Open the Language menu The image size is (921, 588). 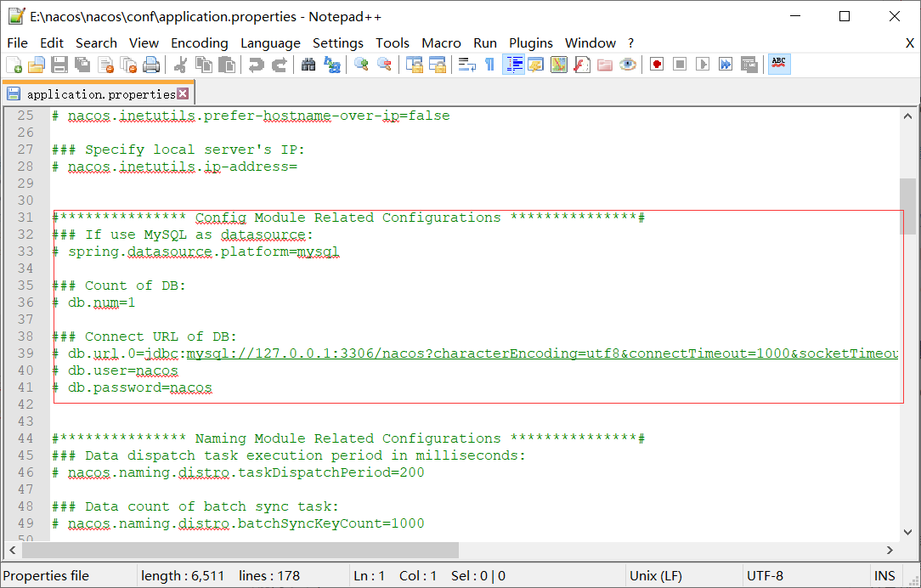click(270, 42)
